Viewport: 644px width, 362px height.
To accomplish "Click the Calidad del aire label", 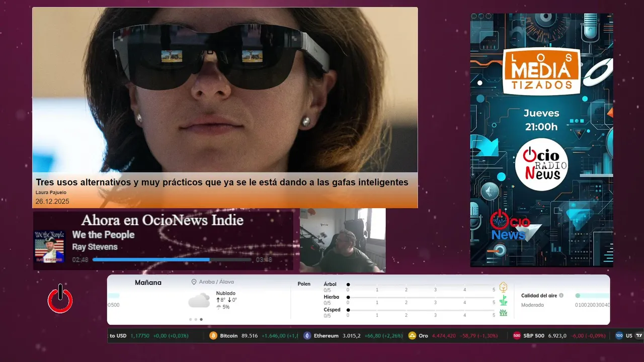I will coord(539,296).
